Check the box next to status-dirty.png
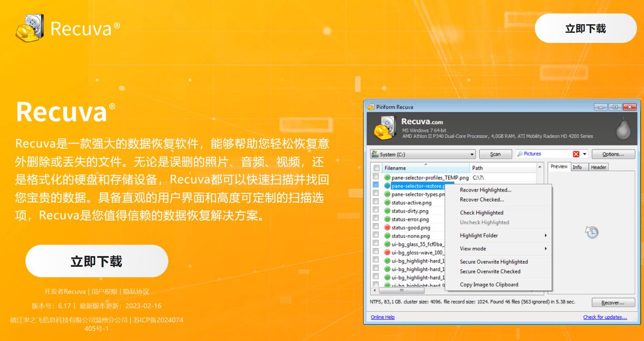644x341 pixels. (376, 211)
